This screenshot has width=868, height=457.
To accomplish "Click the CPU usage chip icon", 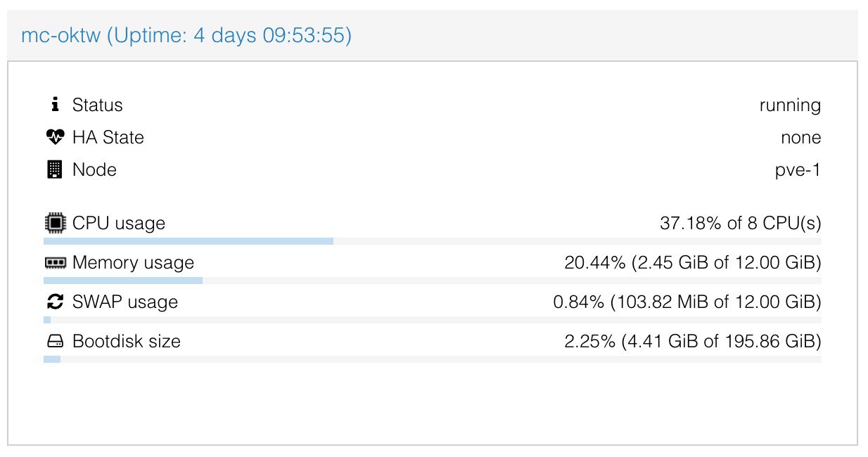I will tap(55, 224).
